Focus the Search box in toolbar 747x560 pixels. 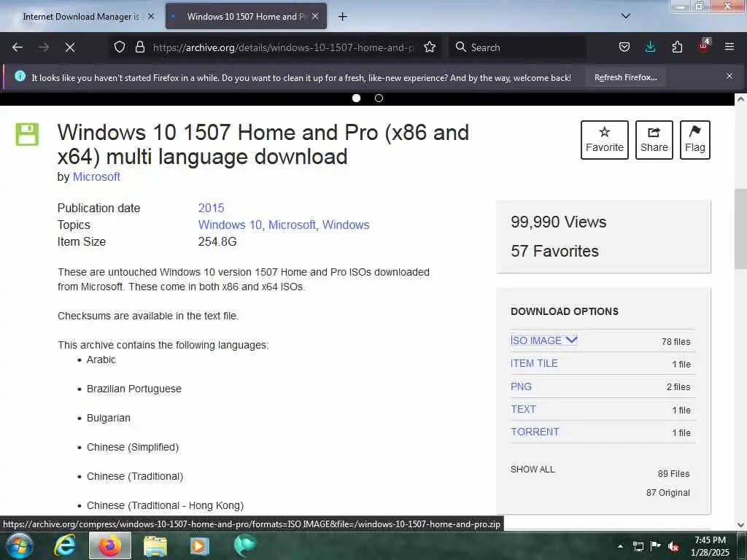[x=517, y=47]
